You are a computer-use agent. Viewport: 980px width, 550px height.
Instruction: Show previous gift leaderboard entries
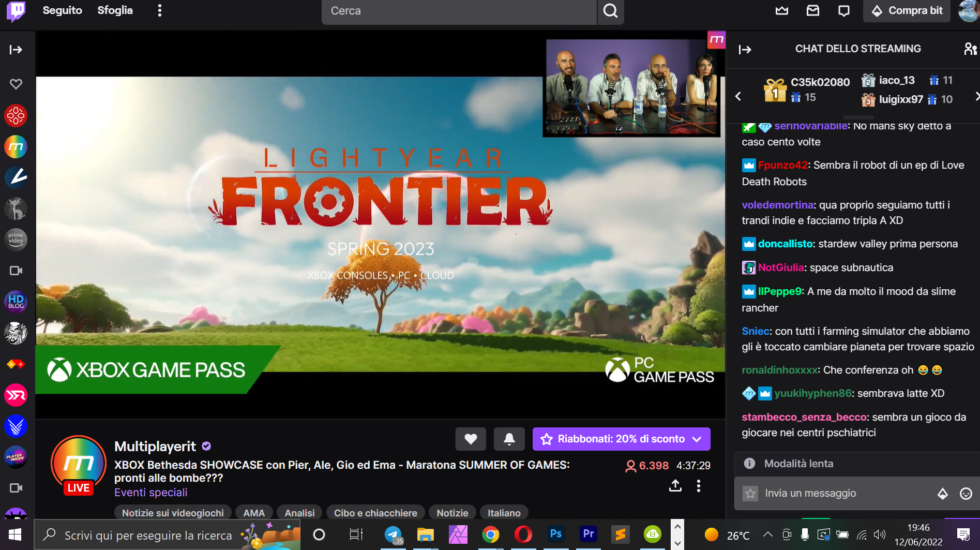[738, 96]
